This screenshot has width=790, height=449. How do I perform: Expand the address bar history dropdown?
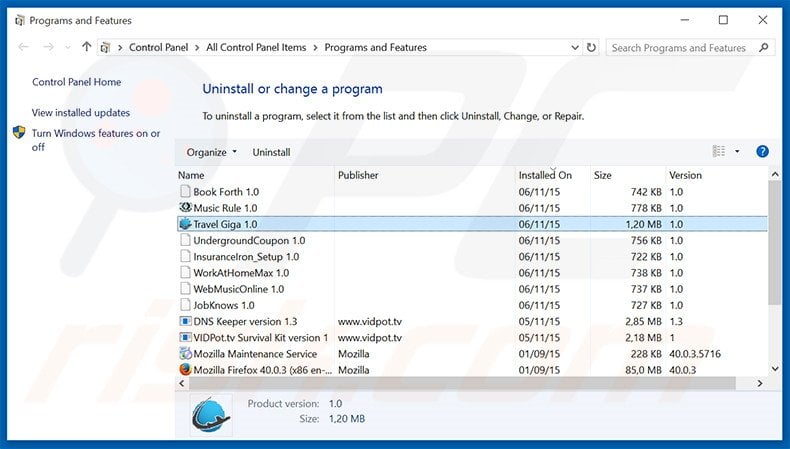click(574, 48)
